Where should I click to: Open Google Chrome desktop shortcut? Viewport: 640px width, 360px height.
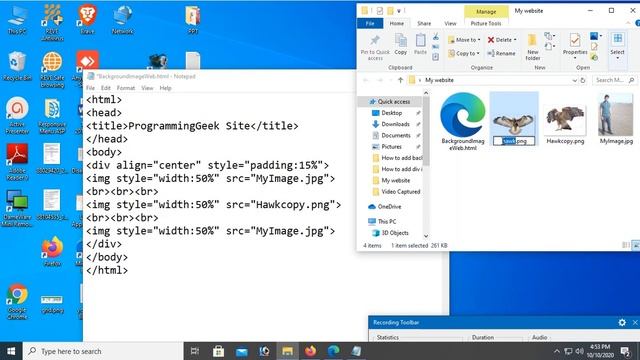click(17, 302)
